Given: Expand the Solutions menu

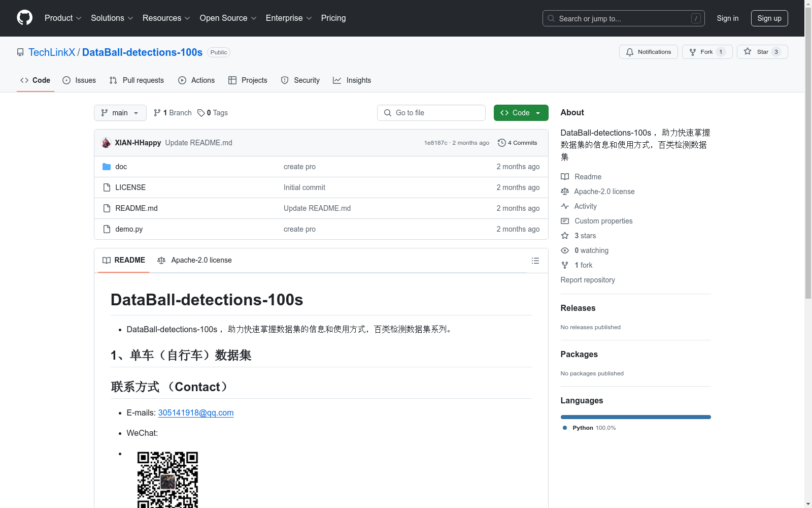Looking at the screenshot, I should coord(112,18).
